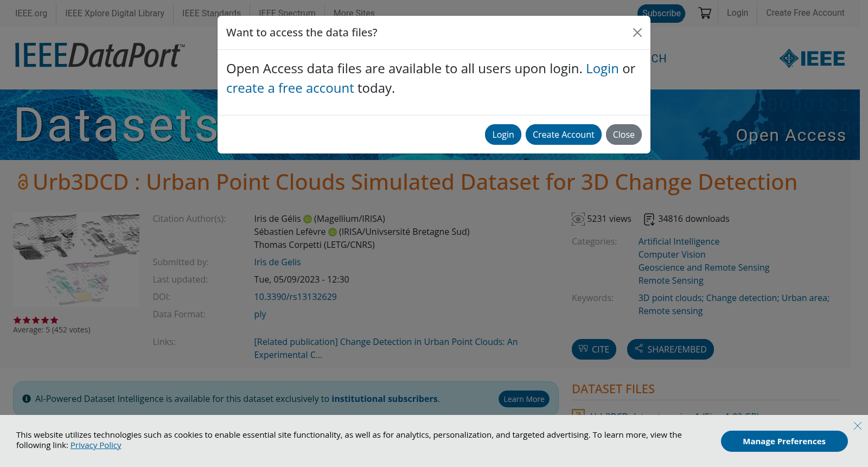Open the Related publication Change Detection link

[386, 348]
